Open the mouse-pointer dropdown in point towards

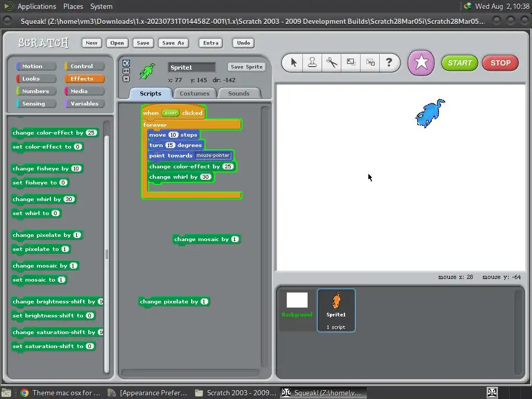click(213, 155)
